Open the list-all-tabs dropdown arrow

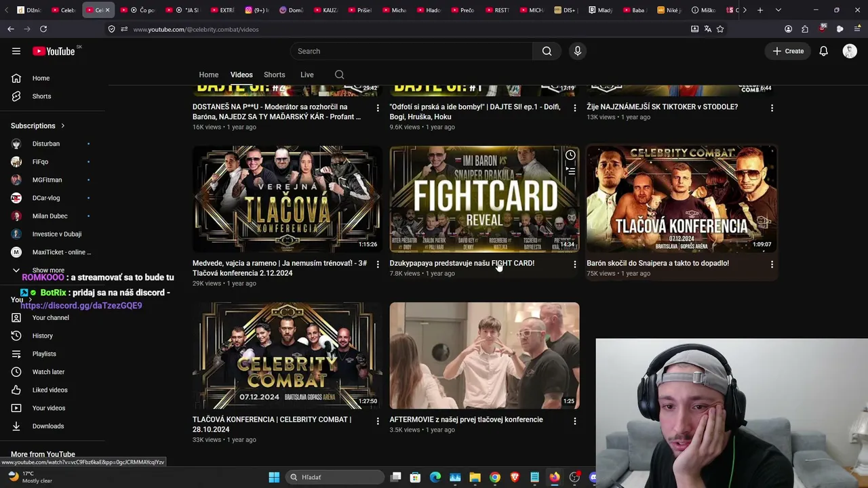click(778, 10)
